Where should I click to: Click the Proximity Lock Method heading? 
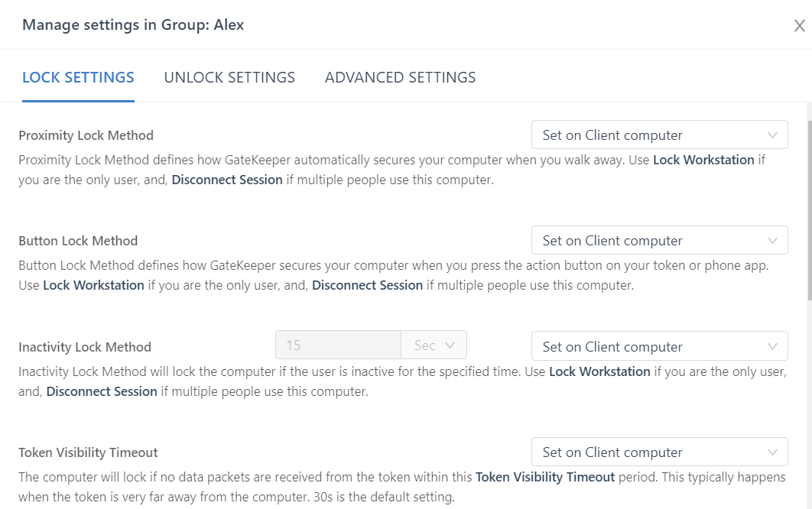[x=86, y=135]
